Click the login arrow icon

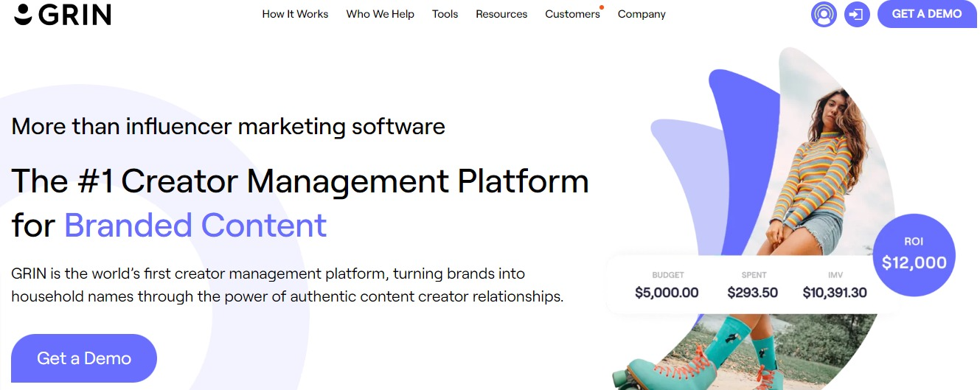point(857,14)
